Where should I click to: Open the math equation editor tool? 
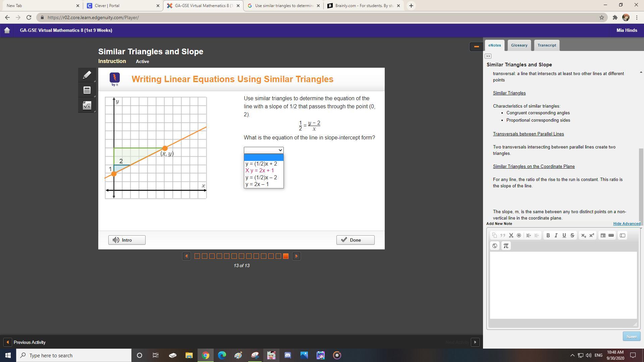(87, 105)
